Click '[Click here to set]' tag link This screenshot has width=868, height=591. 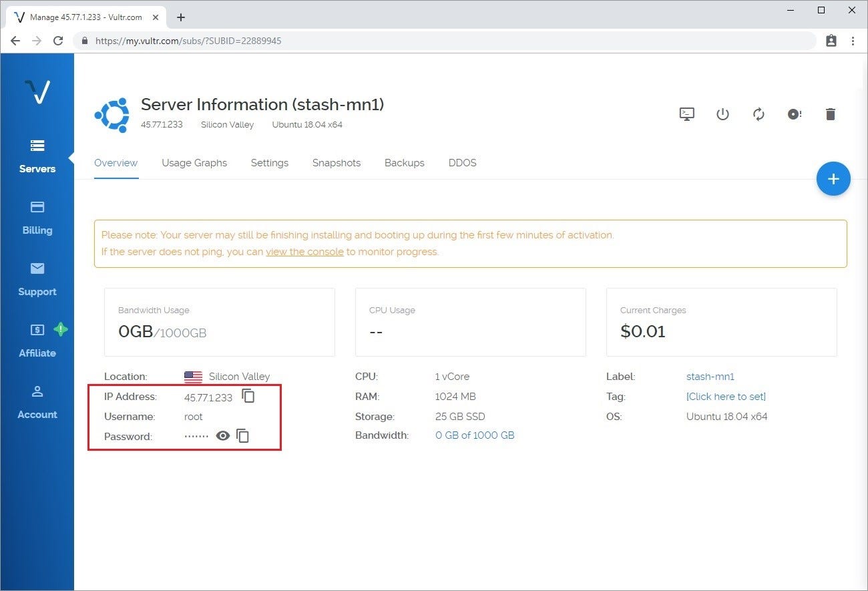point(726,397)
